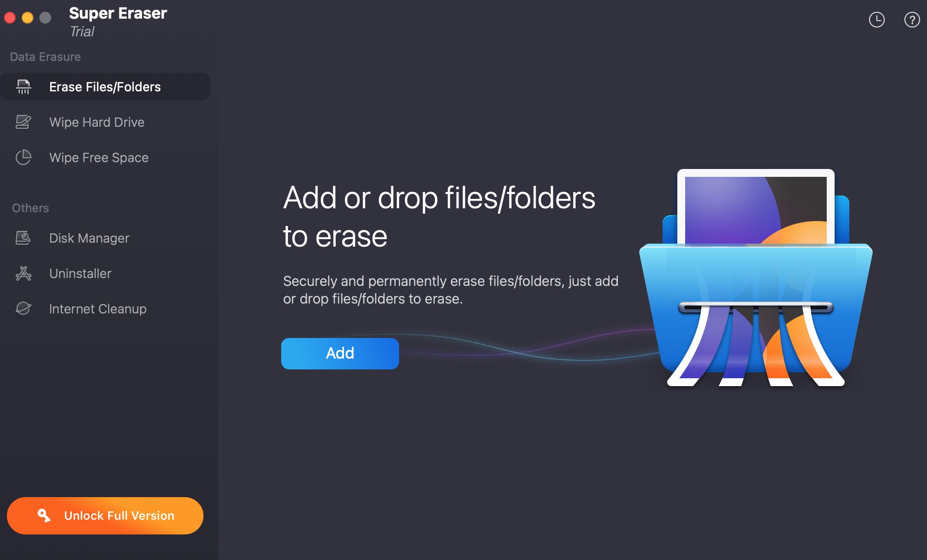Select the Erase Files/Folders shredder icon
927x560 pixels.
[23, 86]
